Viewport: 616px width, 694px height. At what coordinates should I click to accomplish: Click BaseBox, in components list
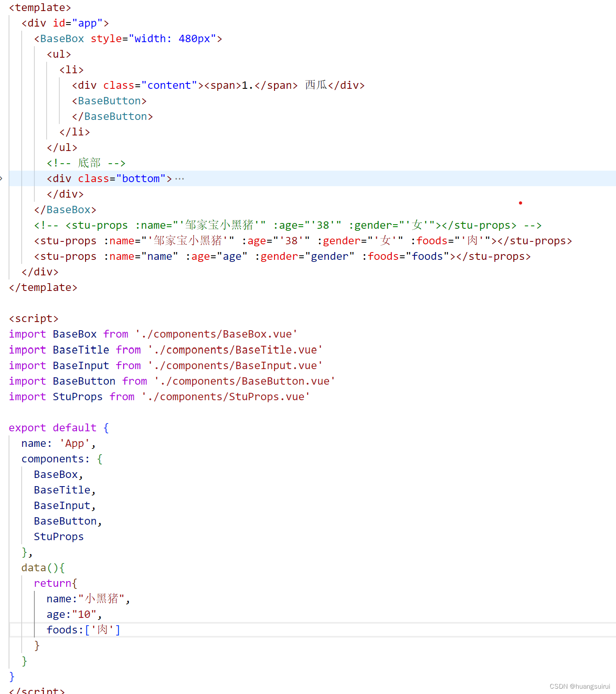pos(59,475)
